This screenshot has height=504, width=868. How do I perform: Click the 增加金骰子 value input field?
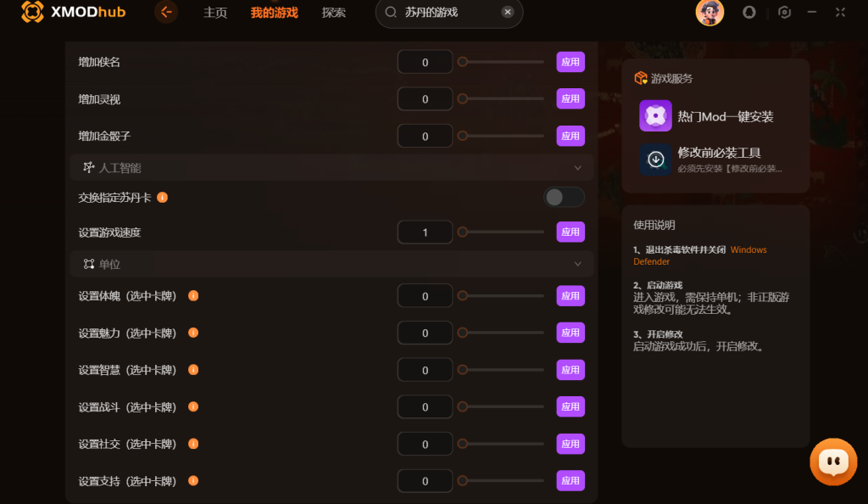pos(425,137)
